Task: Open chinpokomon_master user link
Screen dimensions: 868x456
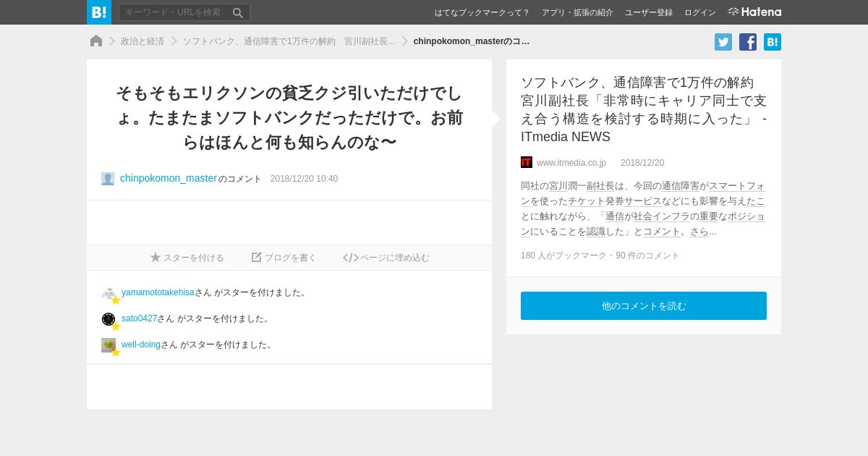Action: tap(169, 178)
